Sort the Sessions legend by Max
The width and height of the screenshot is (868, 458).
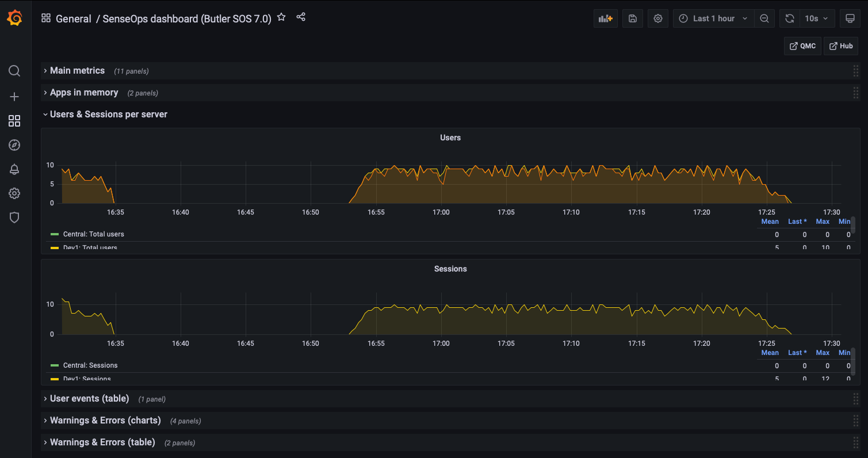(x=823, y=352)
